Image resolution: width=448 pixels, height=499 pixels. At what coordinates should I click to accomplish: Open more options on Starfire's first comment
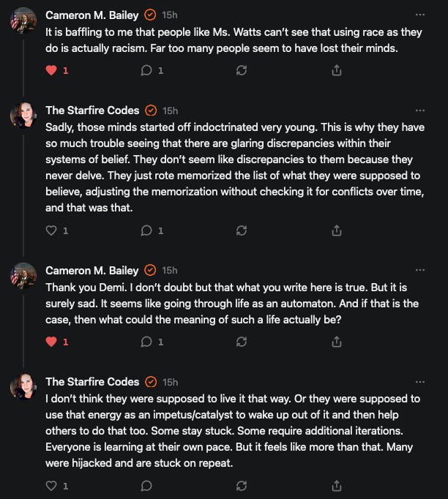pos(420,110)
